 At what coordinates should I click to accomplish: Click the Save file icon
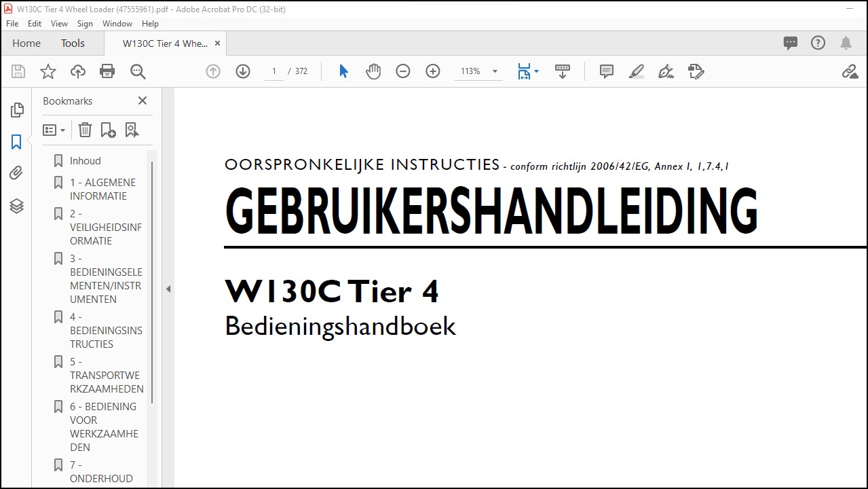coord(18,71)
